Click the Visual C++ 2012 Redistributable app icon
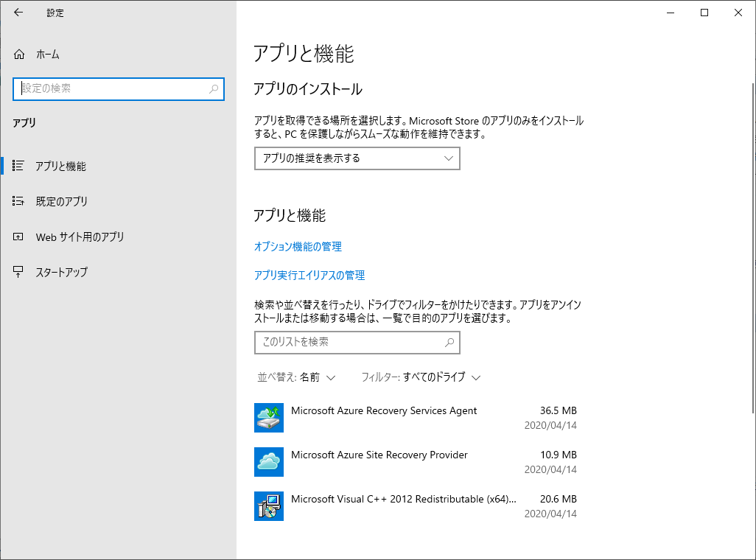Viewport: 756px width, 560px height. tap(269, 506)
